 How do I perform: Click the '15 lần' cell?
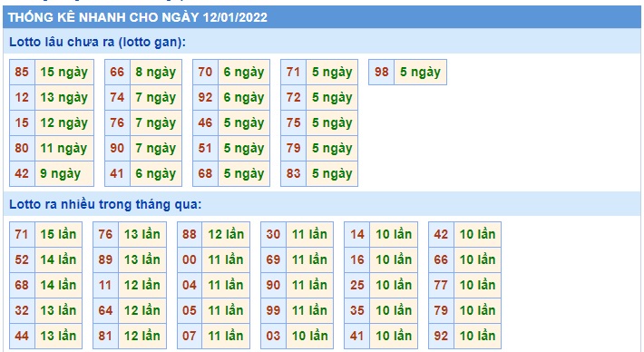coord(58,235)
